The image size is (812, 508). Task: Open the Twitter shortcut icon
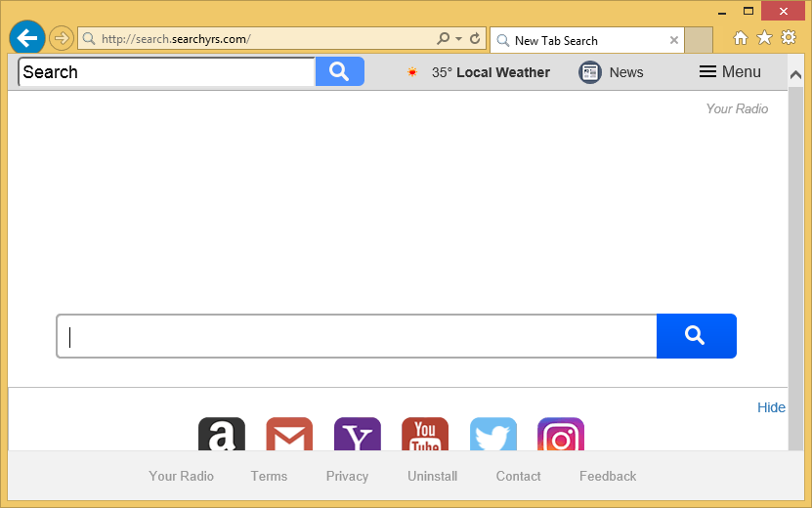(x=492, y=437)
